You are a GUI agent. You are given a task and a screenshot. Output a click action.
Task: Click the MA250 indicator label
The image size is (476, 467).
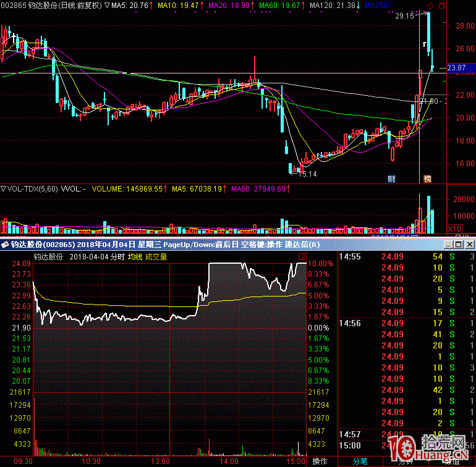tap(379, 6)
